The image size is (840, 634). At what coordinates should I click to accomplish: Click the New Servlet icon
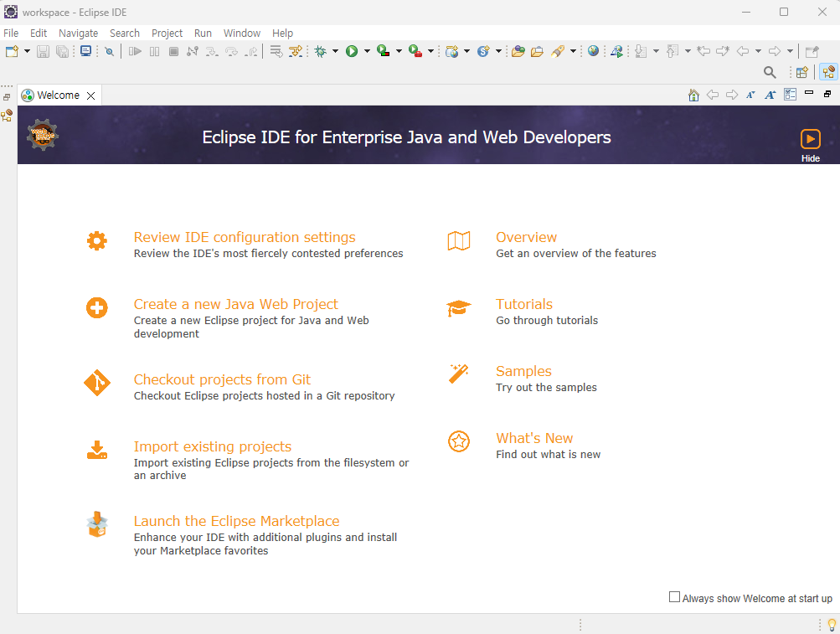[483, 51]
